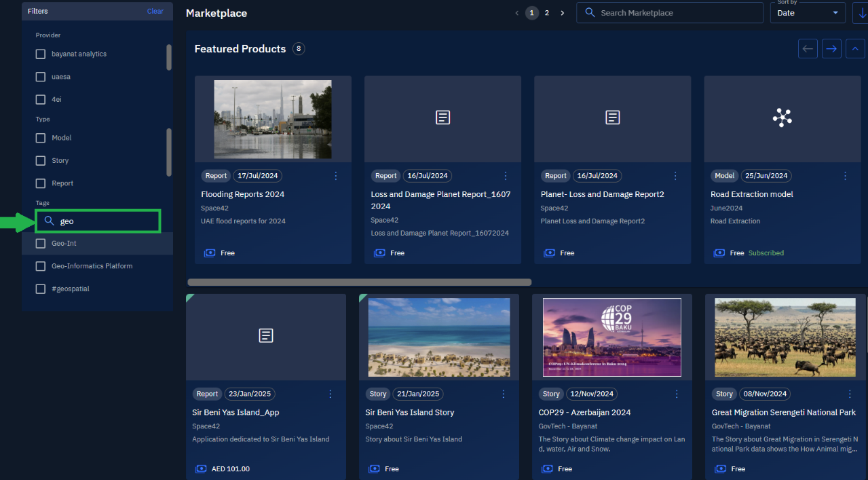The image size is (868, 480).
Task: Click the featured products right arrow button
Action: coord(831,48)
